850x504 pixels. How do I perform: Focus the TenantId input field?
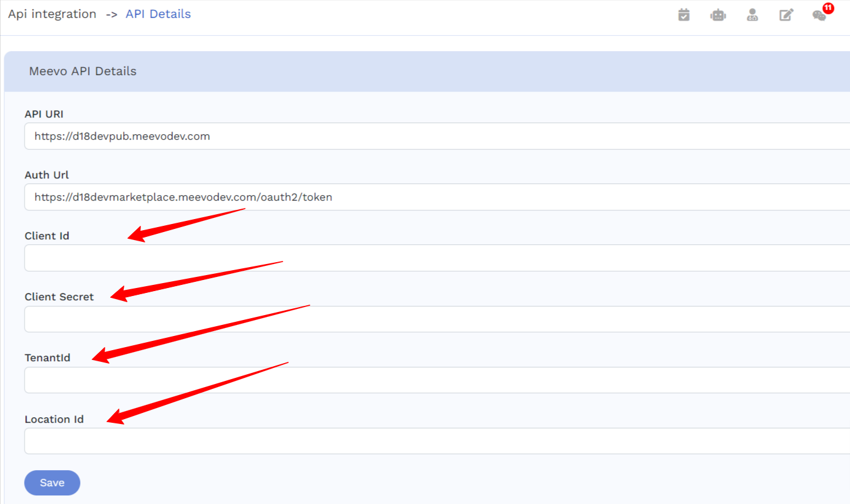click(x=437, y=380)
